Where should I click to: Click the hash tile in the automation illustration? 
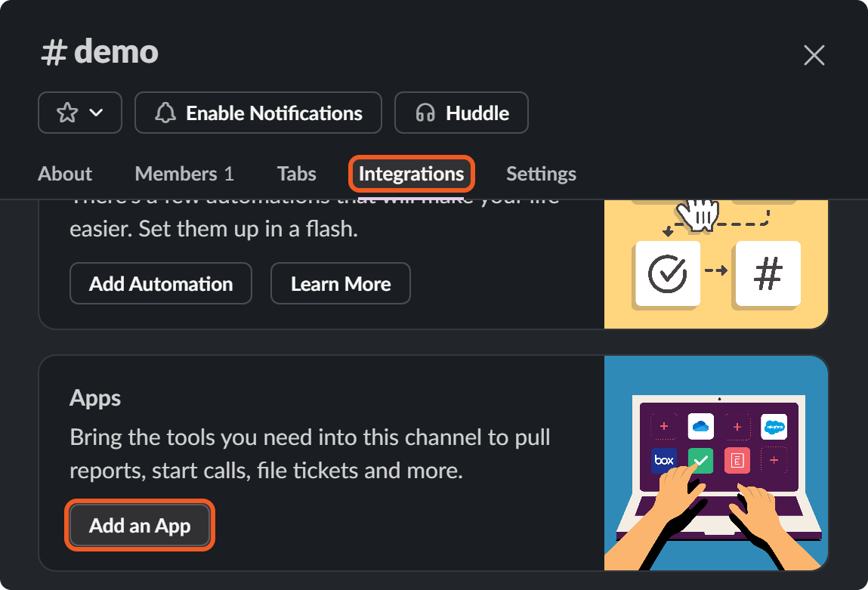coord(768,273)
